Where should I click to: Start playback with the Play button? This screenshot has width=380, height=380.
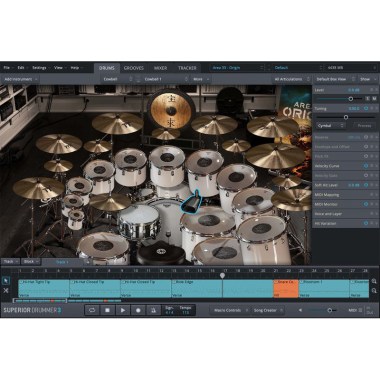point(123,310)
